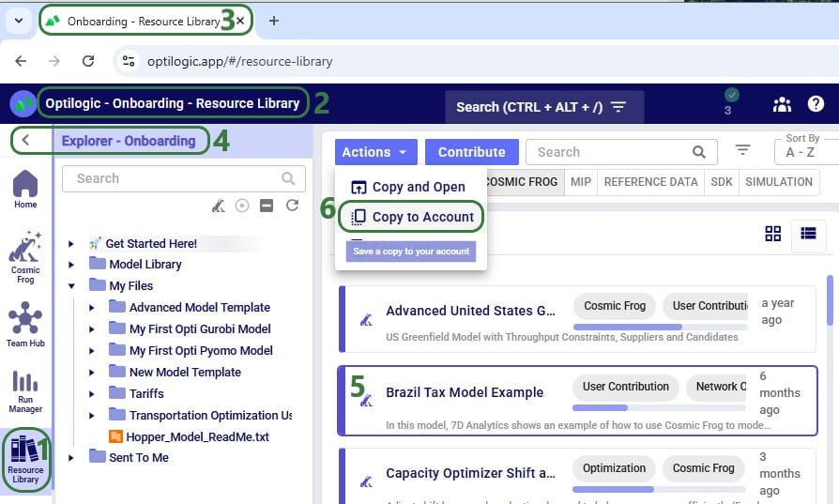Viewport: 839px width, 504px height.
Task: Collapse the Explorer panel back arrow
Action: point(25,141)
